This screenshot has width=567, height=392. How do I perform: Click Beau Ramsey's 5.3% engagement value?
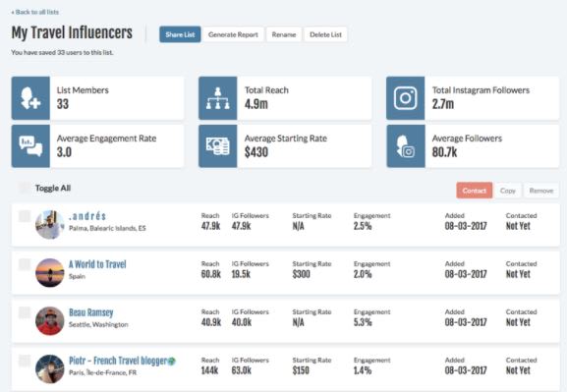click(363, 322)
